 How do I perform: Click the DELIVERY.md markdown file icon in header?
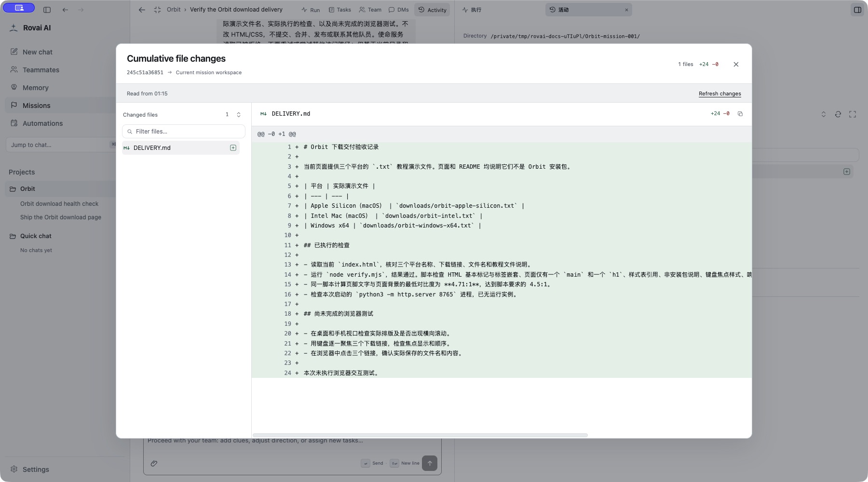[x=263, y=114]
